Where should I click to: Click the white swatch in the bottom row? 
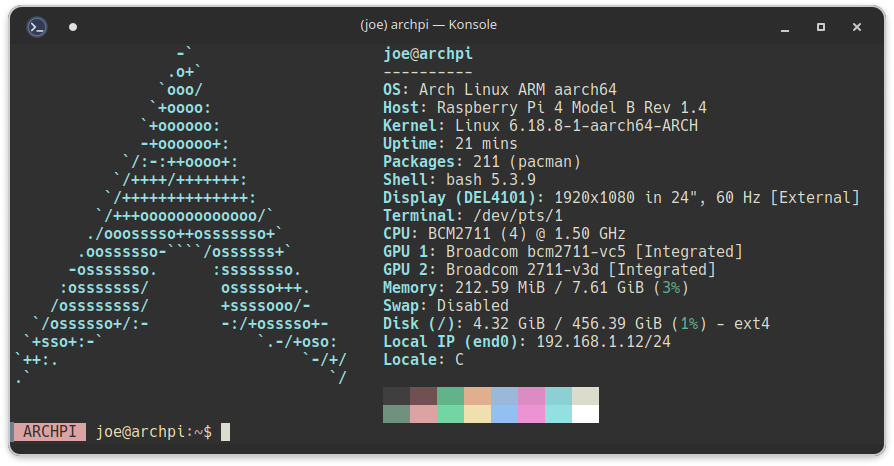pos(585,413)
